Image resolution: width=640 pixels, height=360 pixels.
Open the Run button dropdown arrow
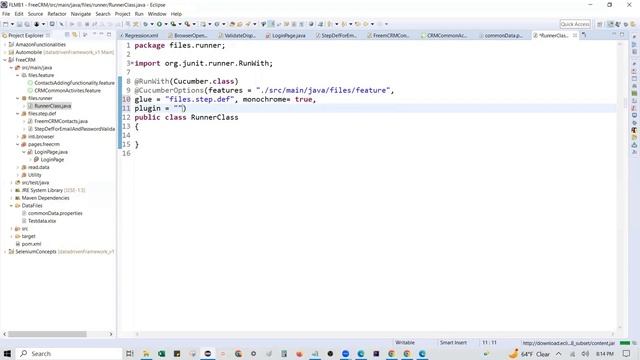[x=166, y=24]
